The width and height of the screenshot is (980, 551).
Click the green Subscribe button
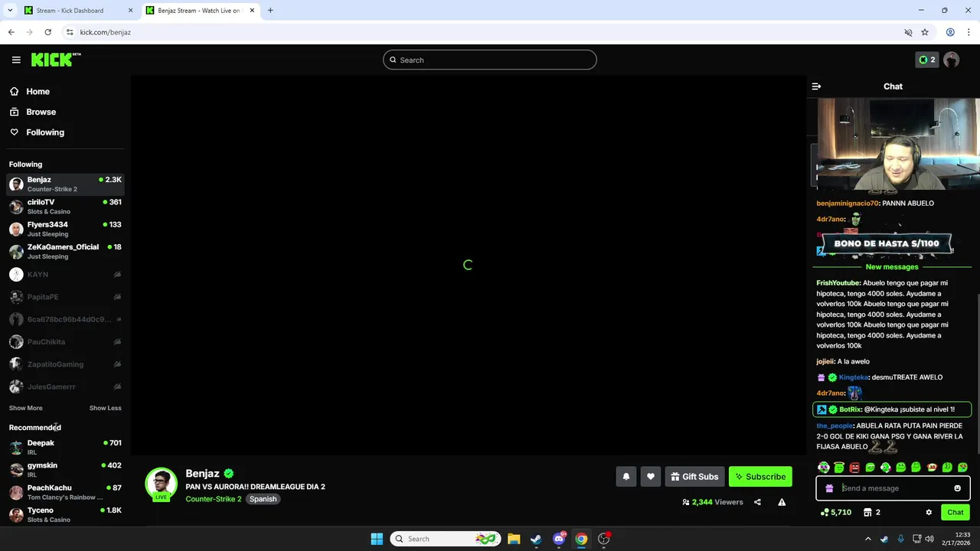[760, 477]
